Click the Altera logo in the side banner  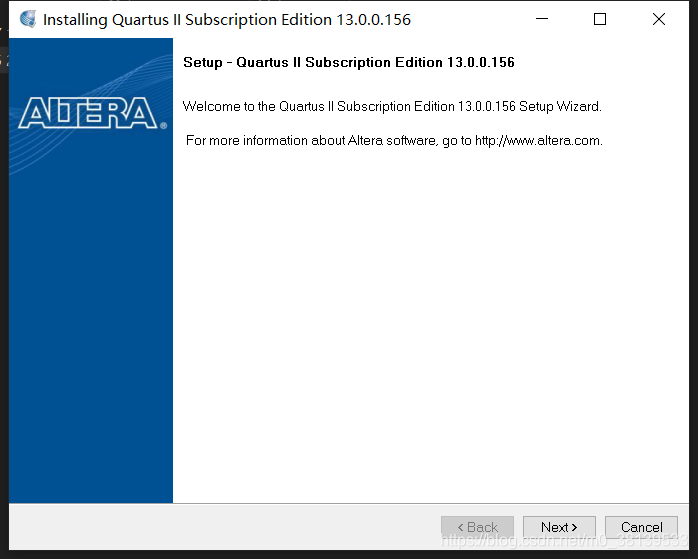point(92,113)
